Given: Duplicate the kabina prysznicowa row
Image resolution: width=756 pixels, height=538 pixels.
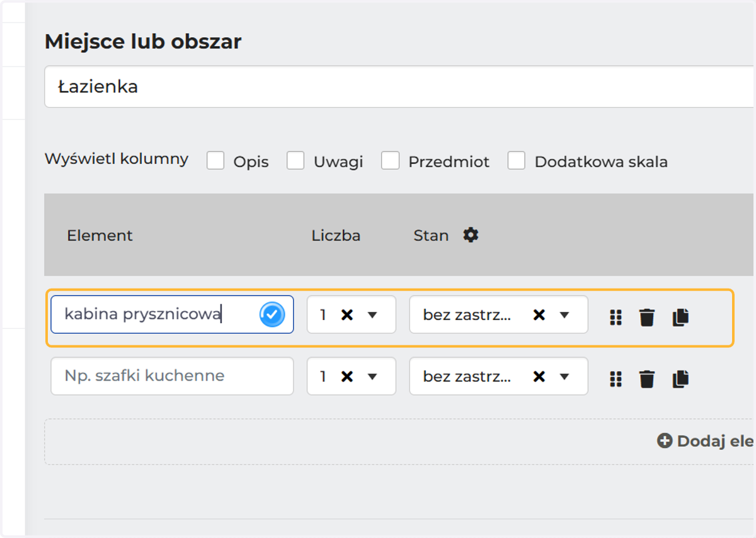Looking at the screenshot, I should (680, 318).
